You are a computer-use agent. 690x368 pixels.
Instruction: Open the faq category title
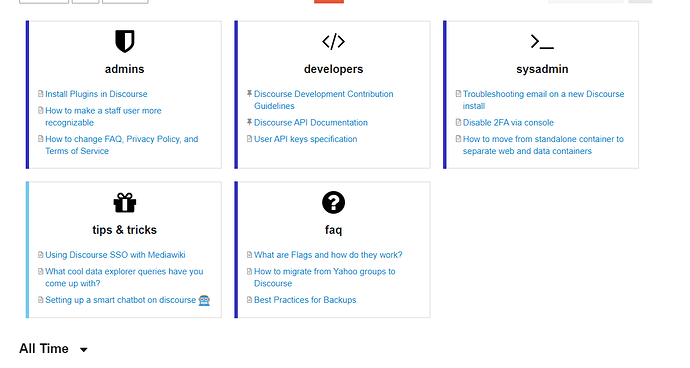click(x=333, y=230)
